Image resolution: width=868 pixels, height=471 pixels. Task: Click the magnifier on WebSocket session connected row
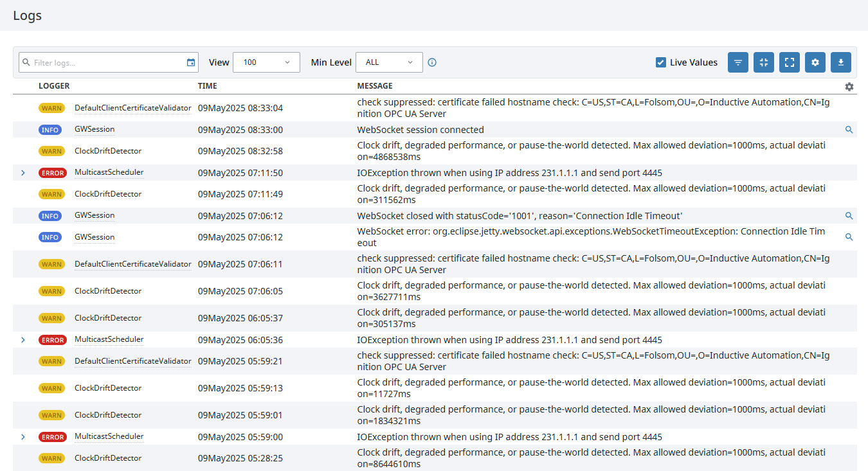tap(849, 129)
